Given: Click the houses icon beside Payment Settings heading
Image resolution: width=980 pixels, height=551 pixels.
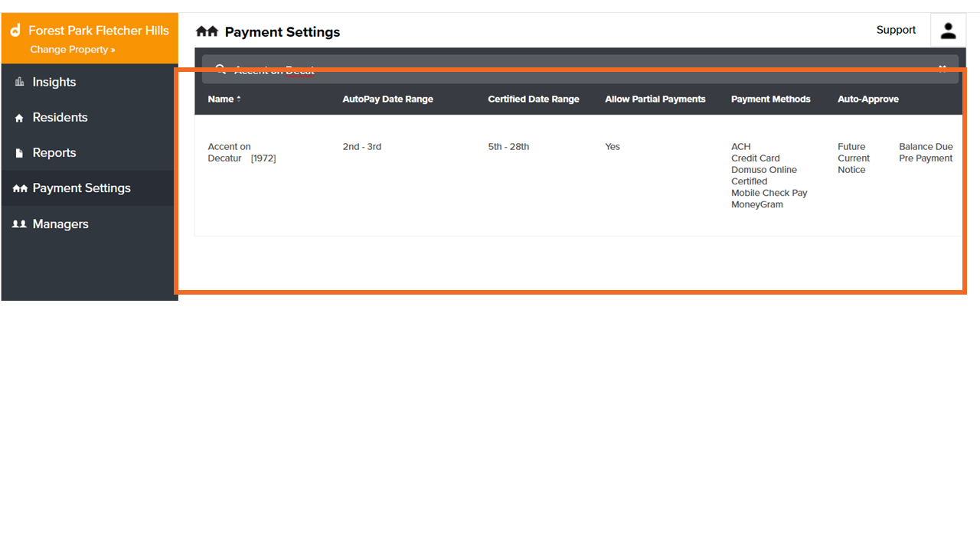Looking at the screenshot, I should point(205,31).
